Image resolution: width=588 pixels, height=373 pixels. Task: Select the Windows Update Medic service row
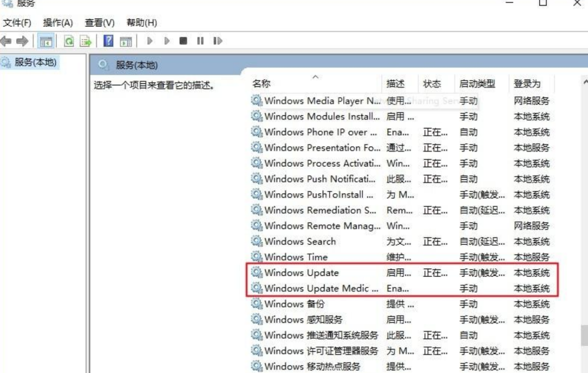point(321,289)
